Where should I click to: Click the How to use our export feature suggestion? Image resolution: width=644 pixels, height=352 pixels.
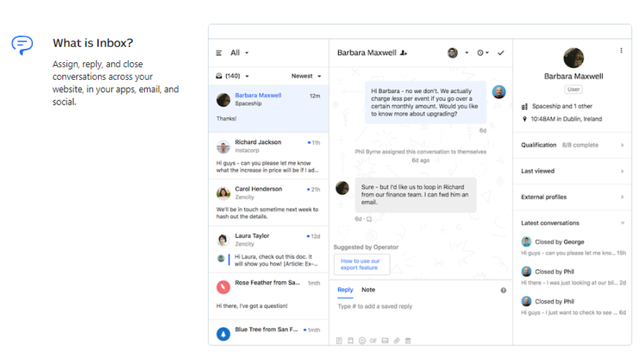point(362,264)
